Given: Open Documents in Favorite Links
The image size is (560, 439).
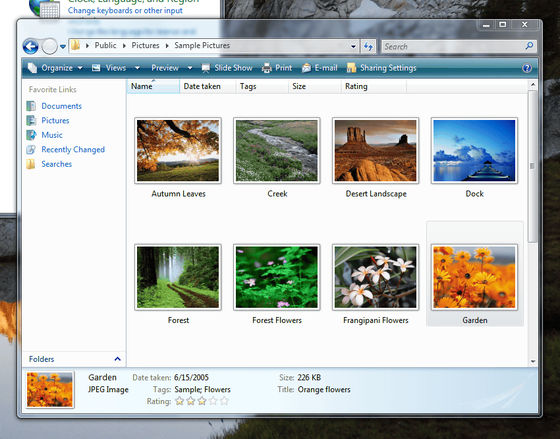Looking at the screenshot, I should coord(61,106).
